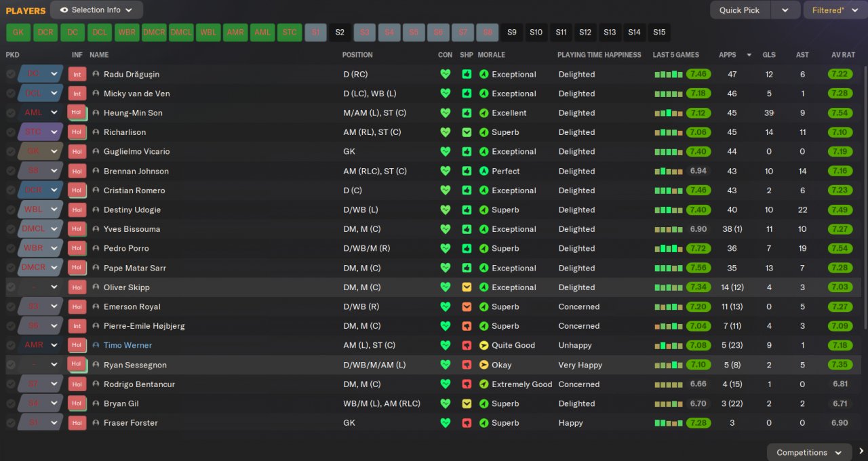The image size is (868, 461).
Task: Click the player info icon beside Timo Werner
Action: (96, 345)
